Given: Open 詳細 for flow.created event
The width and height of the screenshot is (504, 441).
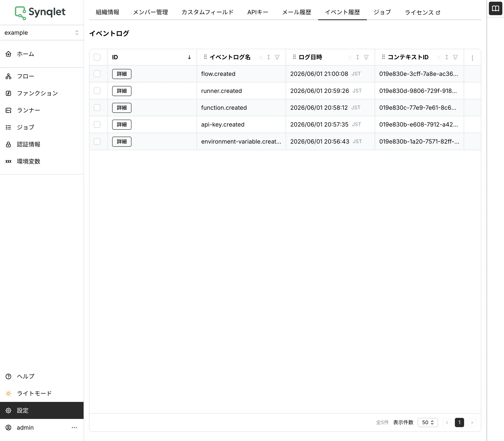Looking at the screenshot, I should click(x=122, y=74).
